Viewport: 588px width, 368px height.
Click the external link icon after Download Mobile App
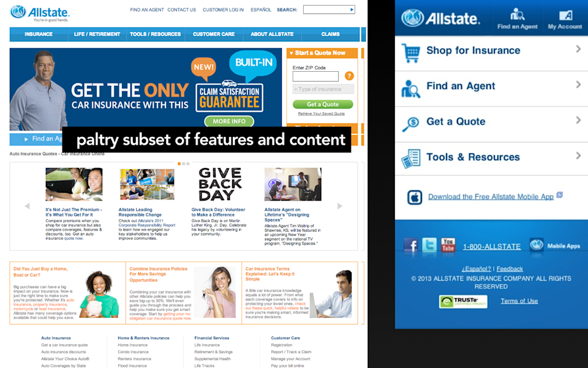tap(559, 194)
